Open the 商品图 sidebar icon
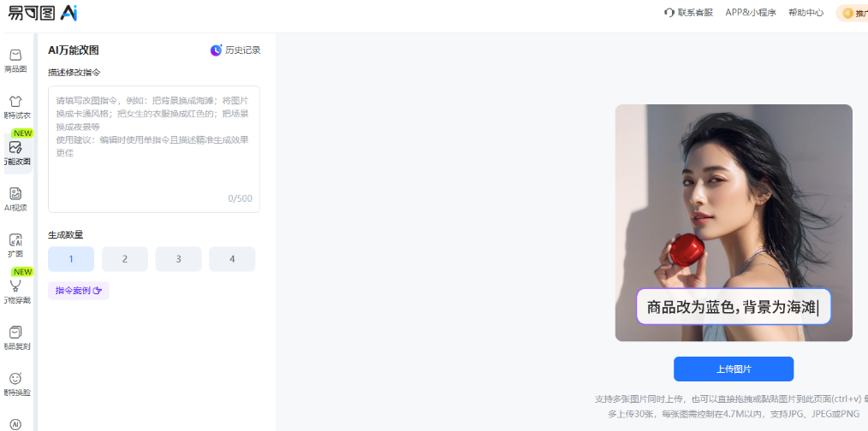This screenshot has width=868, height=431. point(15,55)
